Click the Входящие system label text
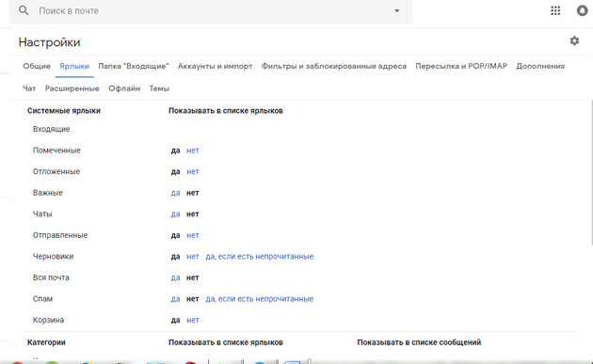 click(x=52, y=129)
